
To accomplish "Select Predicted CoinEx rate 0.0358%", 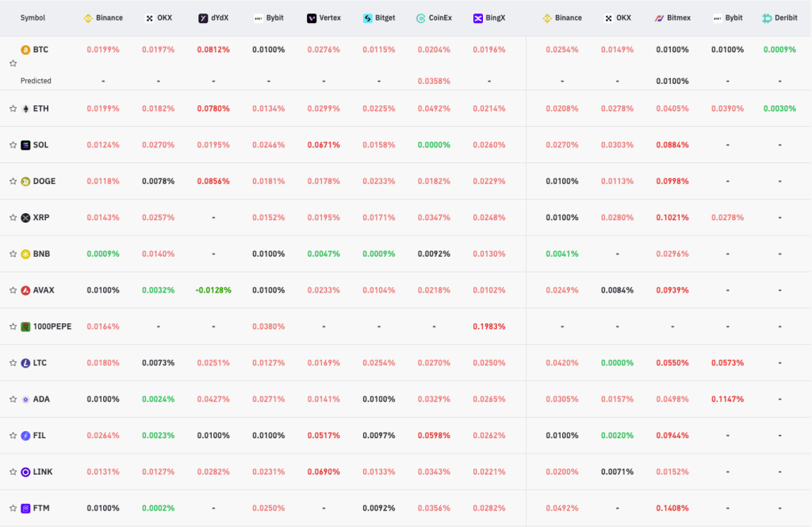I will click(434, 81).
